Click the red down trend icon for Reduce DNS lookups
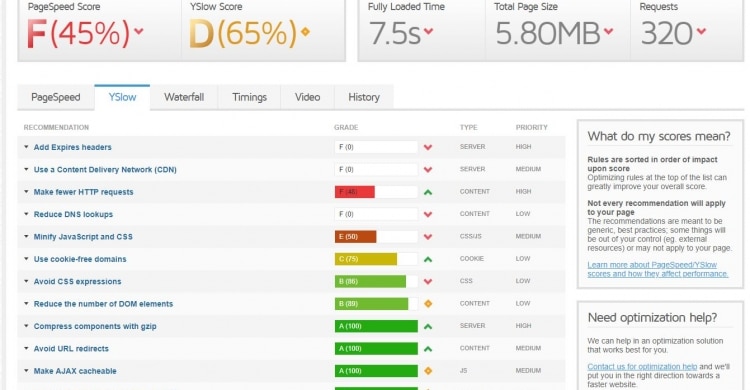The height and width of the screenshot is (390, 750). [428, 214]
